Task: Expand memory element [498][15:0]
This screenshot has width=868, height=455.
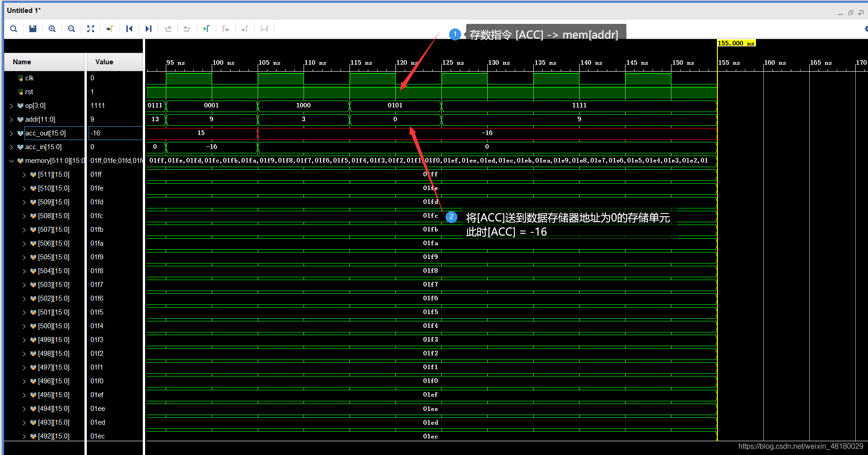Action: (x=24, y=354)
